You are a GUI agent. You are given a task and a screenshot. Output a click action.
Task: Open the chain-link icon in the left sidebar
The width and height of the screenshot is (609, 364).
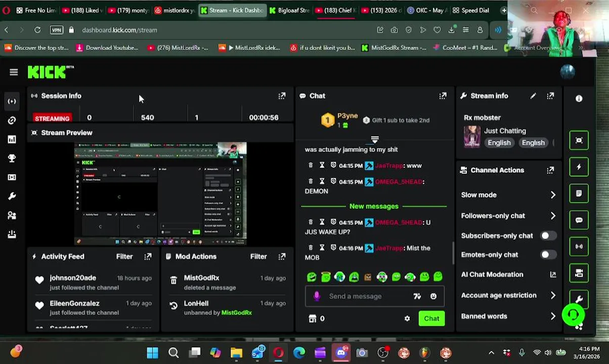tap(12, 120)
